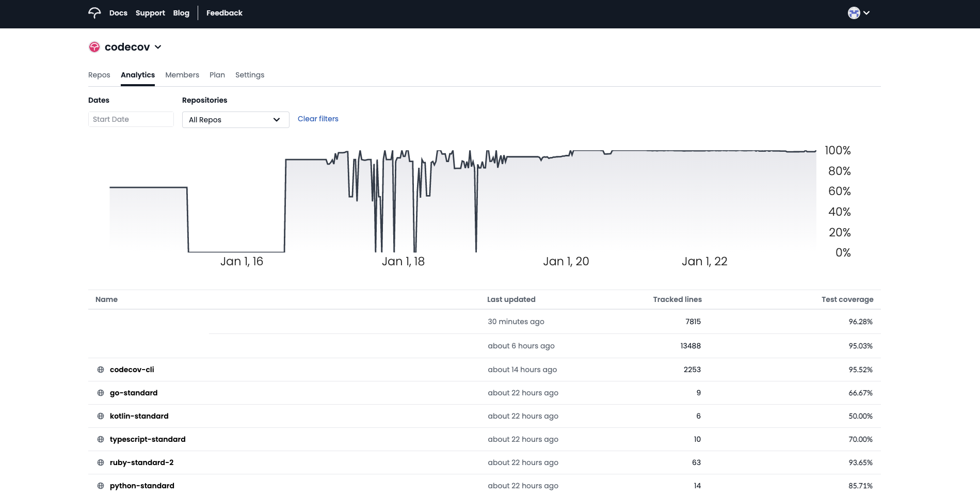Viewport: 980px width, 495px height.
Task: Click globe icon beside ruby-standard-2
Action: (101, 462)
